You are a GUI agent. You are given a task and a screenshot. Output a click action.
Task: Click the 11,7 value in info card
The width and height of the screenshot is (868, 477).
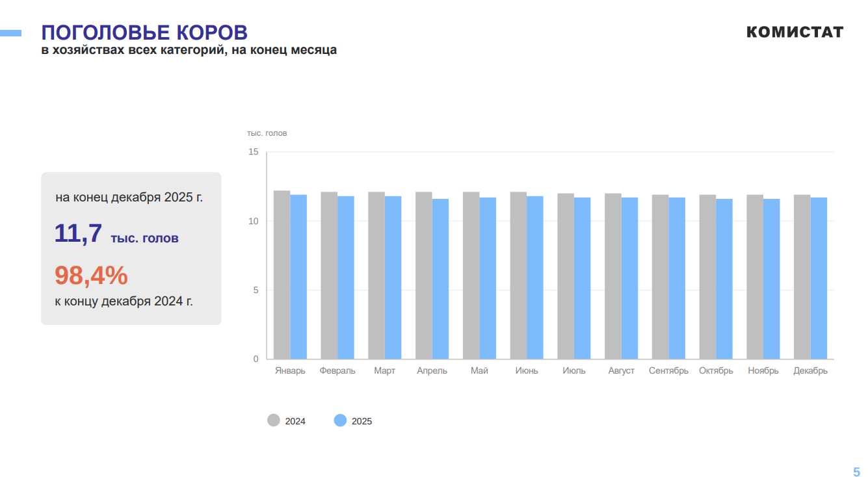click(x=78, y=233)
